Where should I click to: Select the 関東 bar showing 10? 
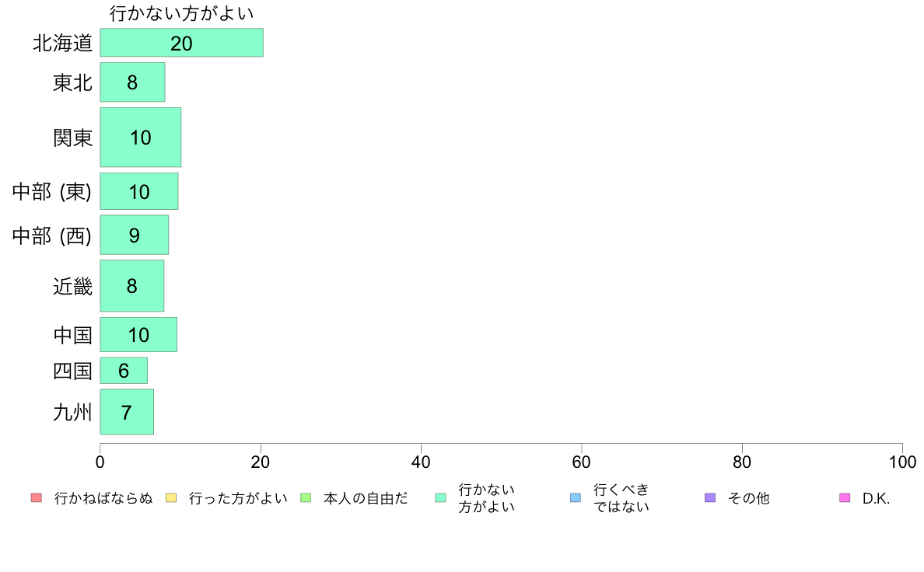click(141, 138)
